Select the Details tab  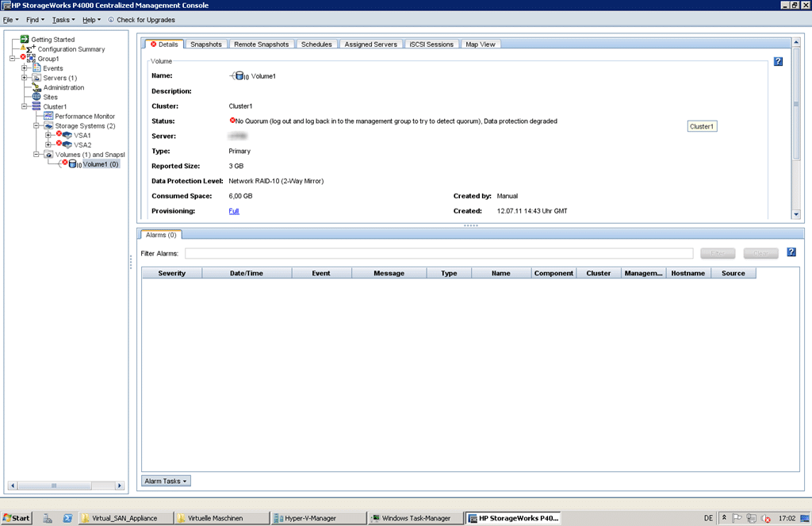click(163, 44)
